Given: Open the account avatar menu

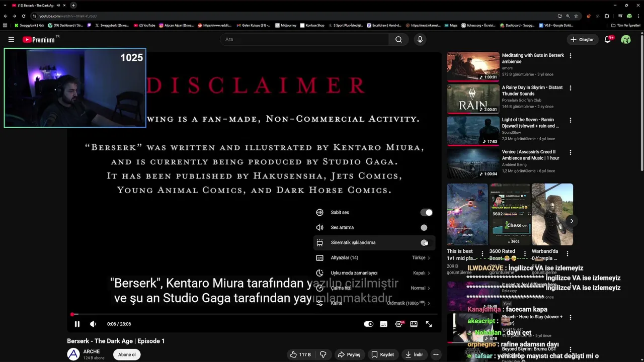Looking at the screenshot, I should (x=626, y=40).
